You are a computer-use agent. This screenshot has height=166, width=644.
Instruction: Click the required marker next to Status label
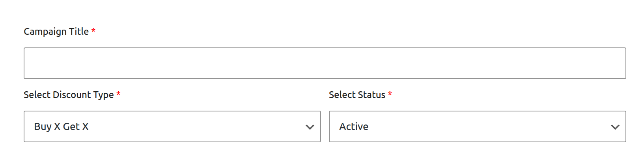390,94
